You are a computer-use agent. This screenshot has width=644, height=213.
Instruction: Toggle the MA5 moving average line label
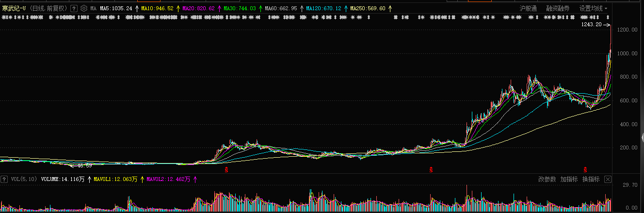tap(116, 8)
